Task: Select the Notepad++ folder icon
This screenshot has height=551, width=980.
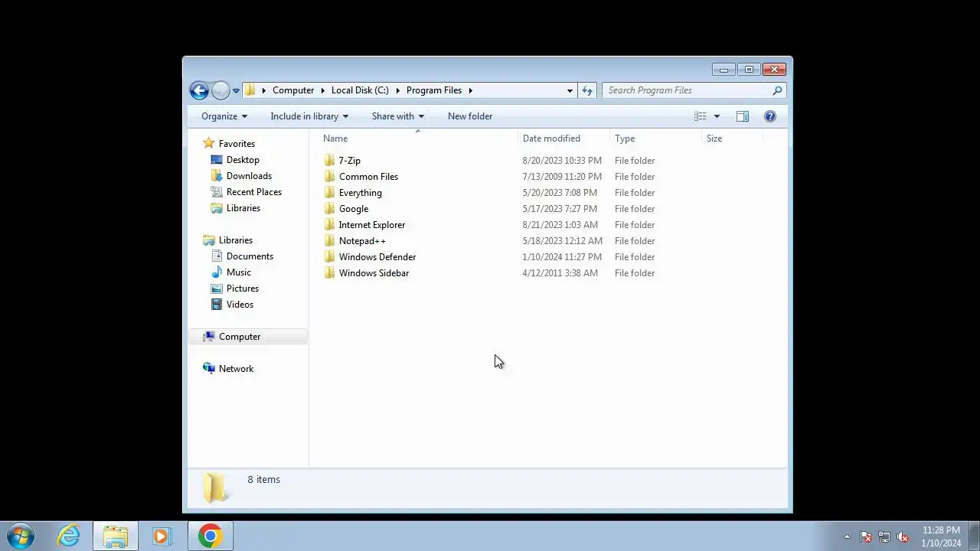Action: (x=330, y=241)
